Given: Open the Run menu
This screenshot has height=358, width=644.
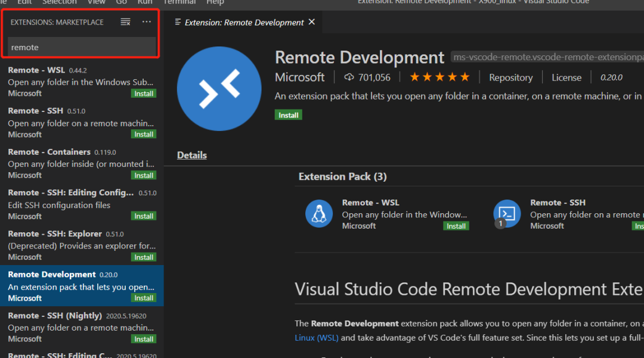Looking at the screenshot, I should [145, 2].
